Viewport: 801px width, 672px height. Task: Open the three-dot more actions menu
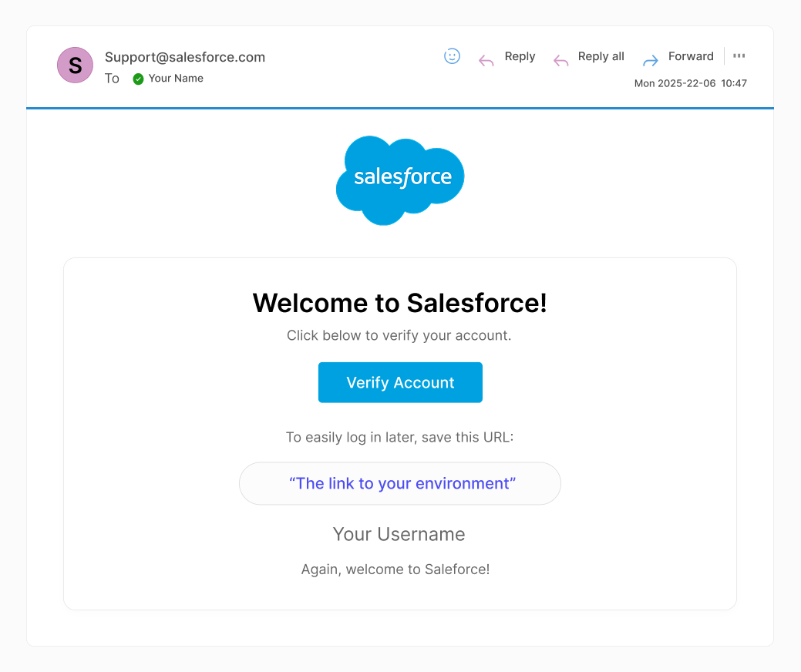tap(739, 55)
